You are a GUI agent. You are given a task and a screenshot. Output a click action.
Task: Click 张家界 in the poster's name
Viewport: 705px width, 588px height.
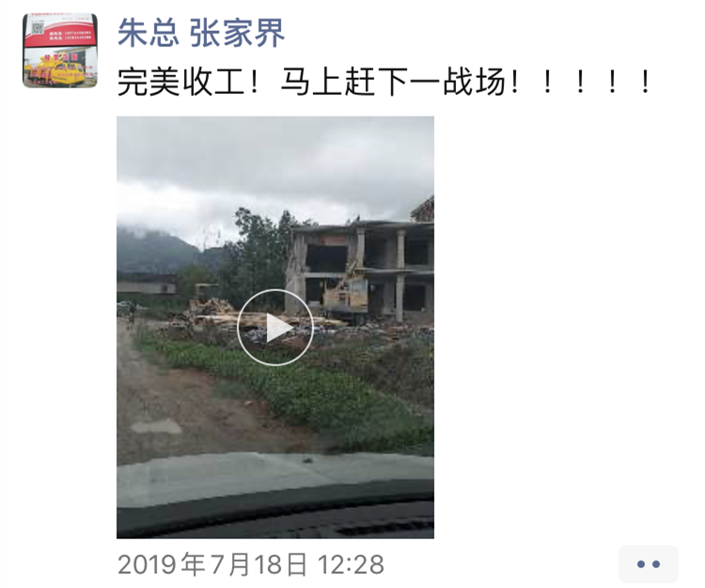[238, 33]
